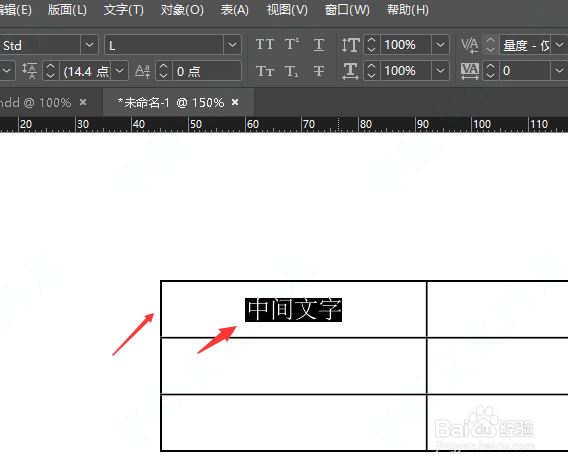The width and height of the screenshot is (568, 466).
Task: Open the 版面(L) menu
Action: [67, 10]
